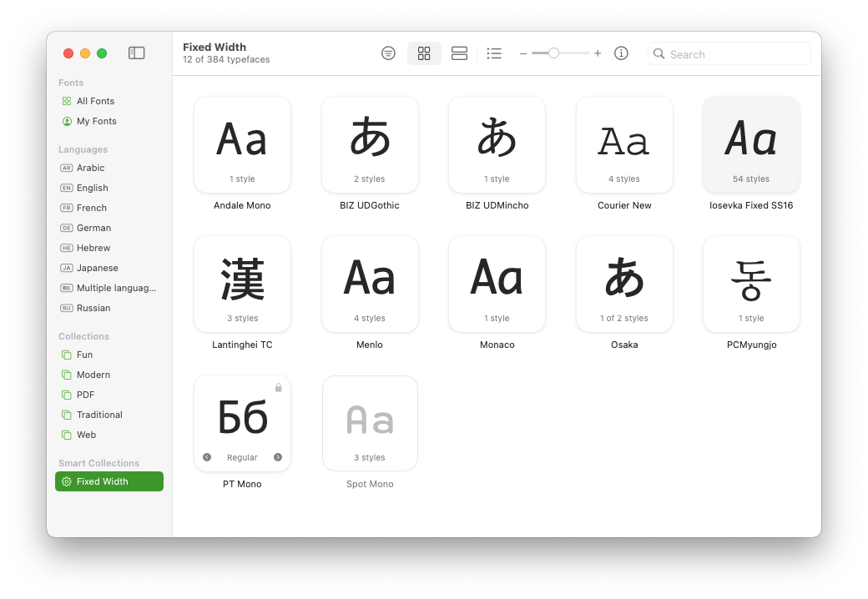Select the Fixed Width smart collection
The image size is (868, 599).
[109, 481]
